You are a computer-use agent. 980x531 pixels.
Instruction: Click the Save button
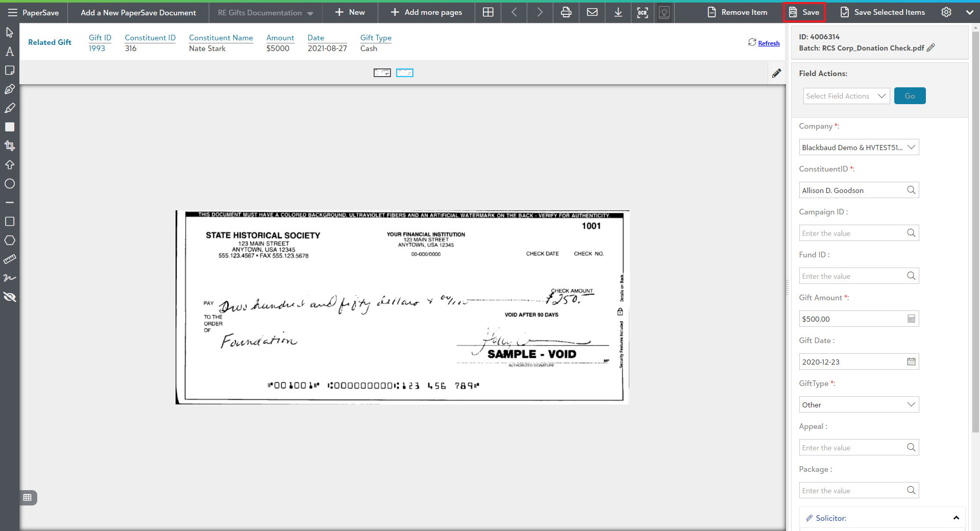(804, 12)
